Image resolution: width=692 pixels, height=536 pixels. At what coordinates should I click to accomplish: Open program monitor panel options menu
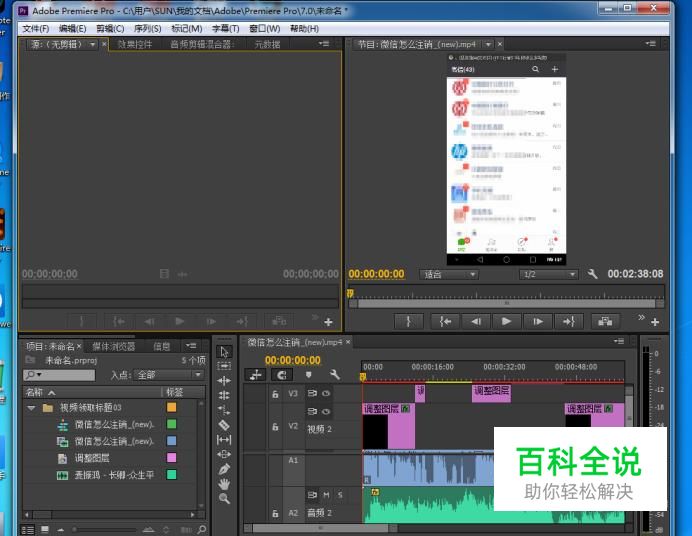point(651,44)
